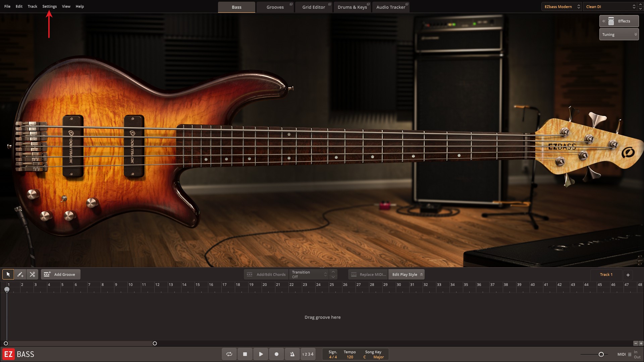Toggle the metronome click

[x=292, y=354]
